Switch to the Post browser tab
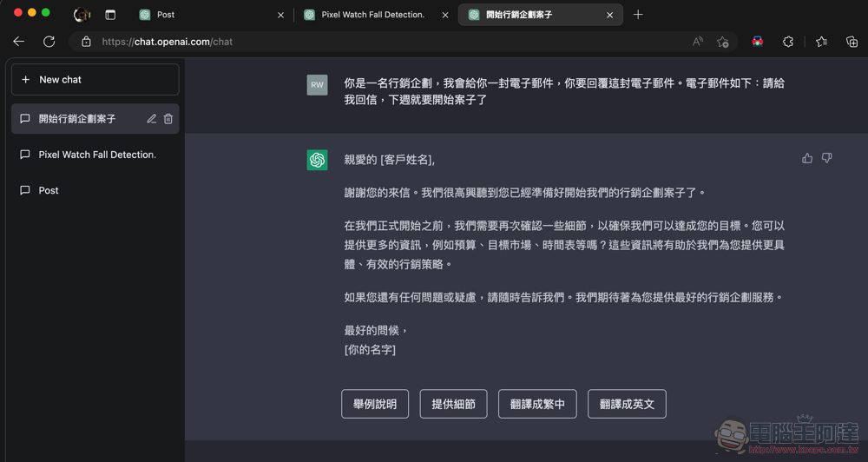The image size is (868, 462). pyautogui.click(x=210, y=15)
